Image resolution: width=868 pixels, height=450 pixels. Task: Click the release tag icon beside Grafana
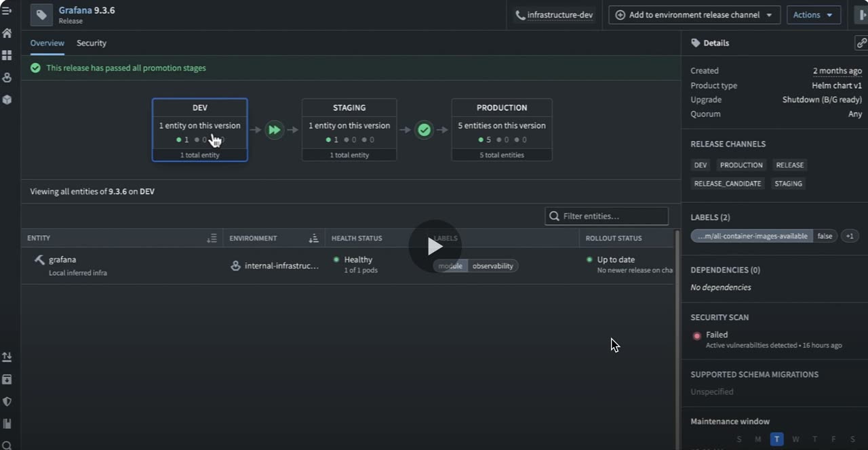pos(41,15)
